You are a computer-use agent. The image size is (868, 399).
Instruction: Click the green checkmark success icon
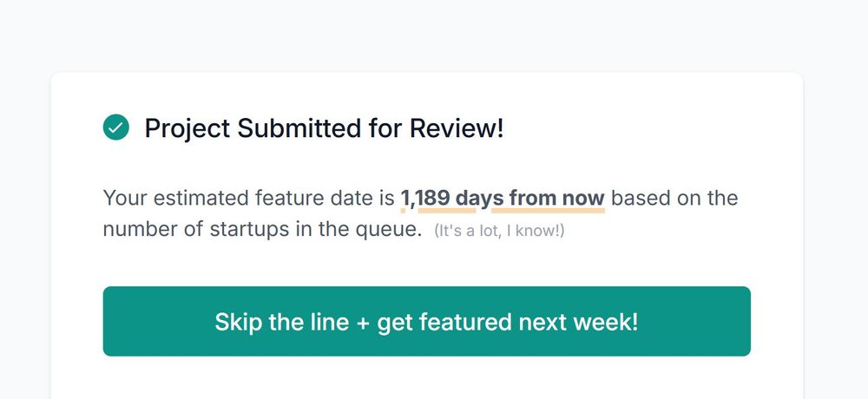[115, 128]
